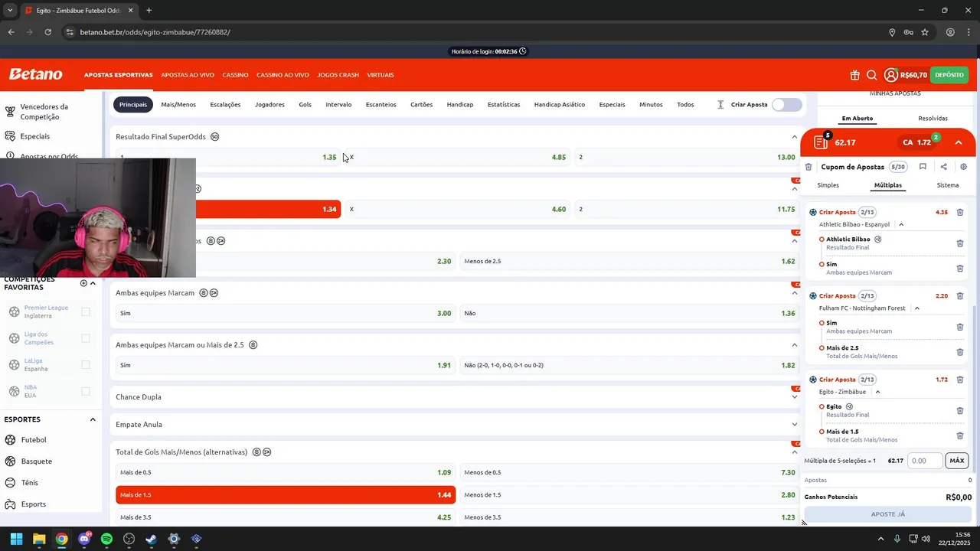This screenshot has width=980, height=551.
Task: Check the Liga dos Campeões favorite checkbox
Action: click(x=86, y=338)
